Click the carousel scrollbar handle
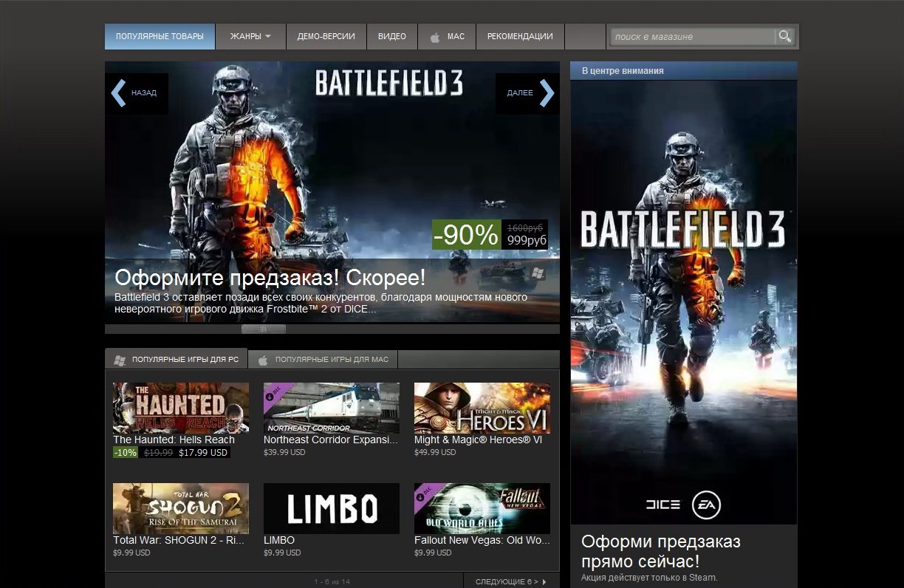Image resolution: width=904 pixels, height=588 pixels. tap(264, 329)
